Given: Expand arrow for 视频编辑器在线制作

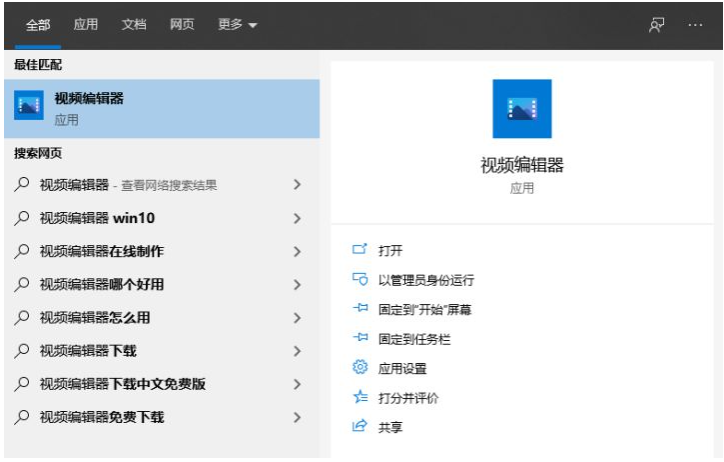Looking at the screenshot, I should coord(297,251).
